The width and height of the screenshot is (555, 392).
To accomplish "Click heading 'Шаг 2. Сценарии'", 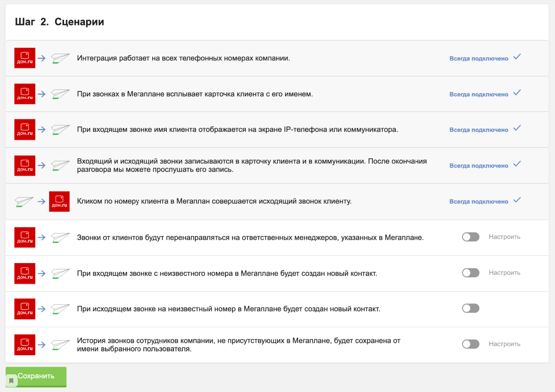I will [x=60, y=22].
